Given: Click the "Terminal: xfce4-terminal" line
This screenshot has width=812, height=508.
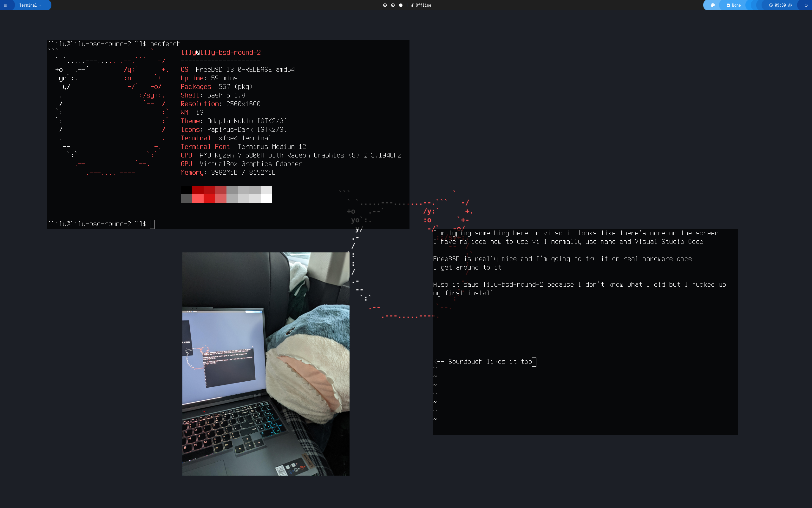Looking at the screenshot, I should pos(226,138).
